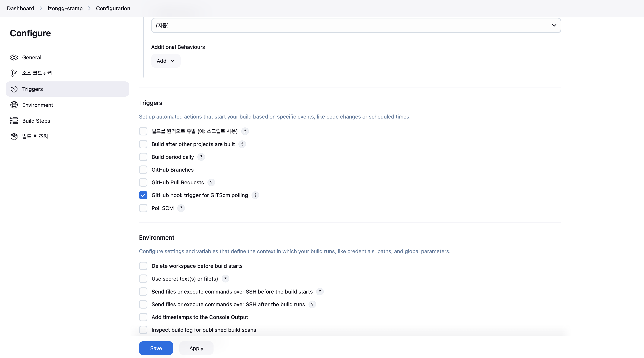
Task: Check Add timestamps to the Console Output
Action: pos(143,317)
